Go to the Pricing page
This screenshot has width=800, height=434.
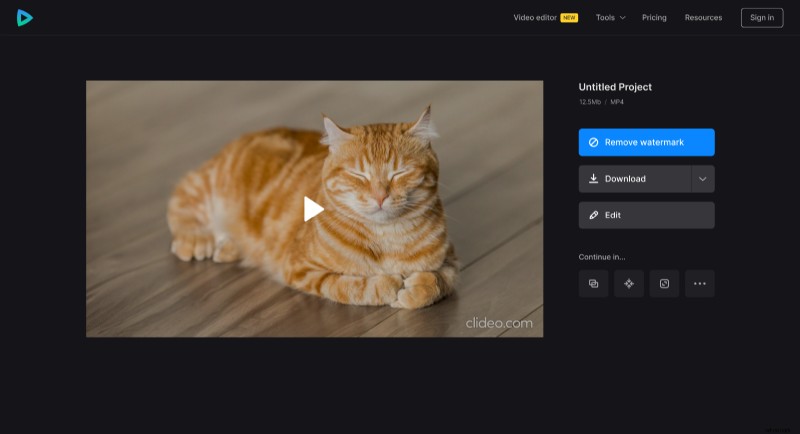point(654,17)
